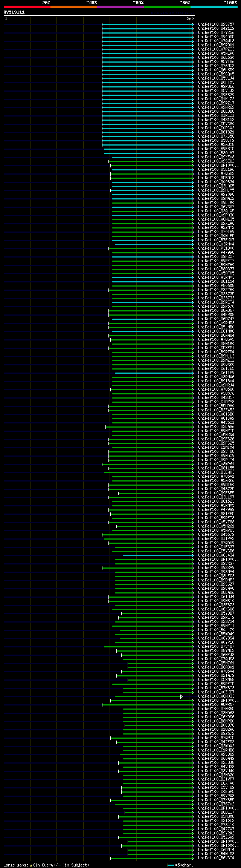Open hit UniRef100_B9RDU1

[216, 45]
